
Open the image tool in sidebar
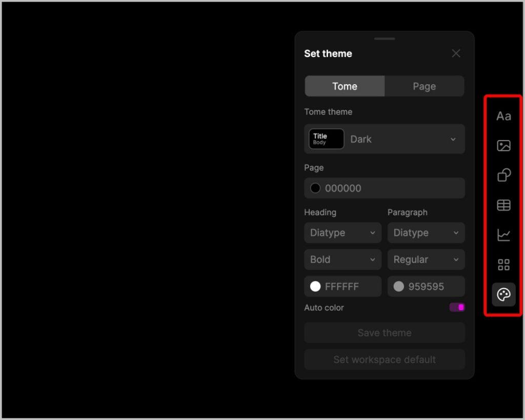pyautogui.click(x=503, y=146)
